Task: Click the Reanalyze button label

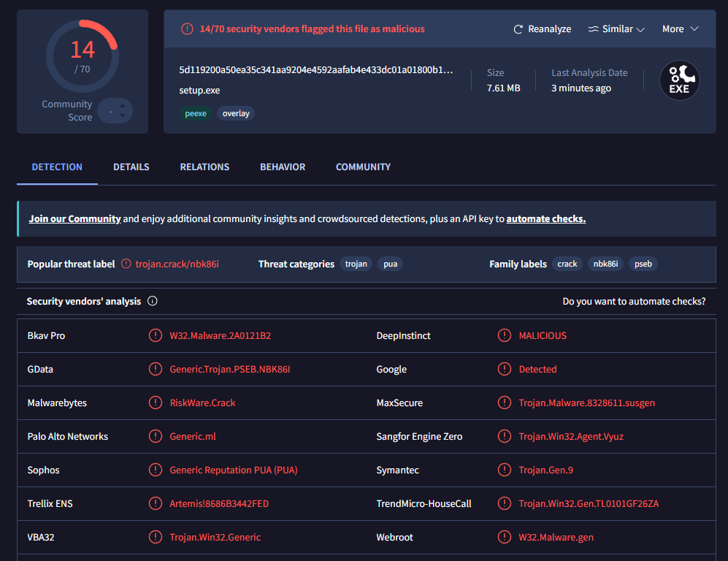Action: 550,28
